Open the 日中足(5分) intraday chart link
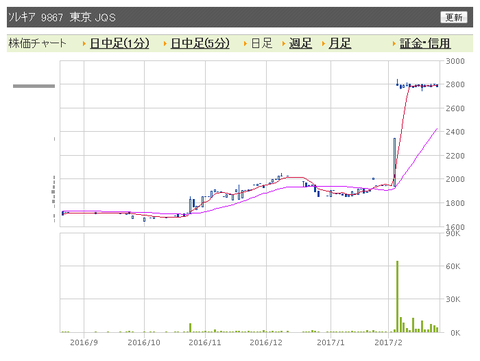 pyautogui.click(x=200, y=43)
